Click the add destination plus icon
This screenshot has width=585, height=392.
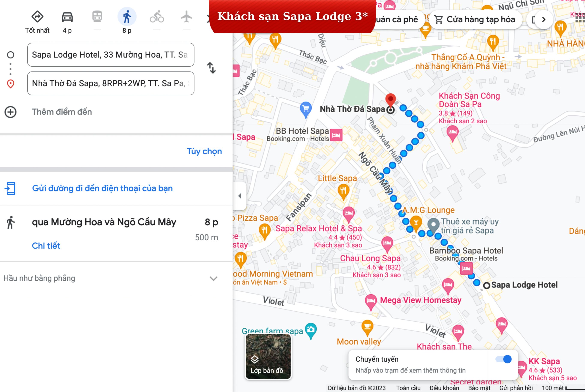(x=10, y=112)
